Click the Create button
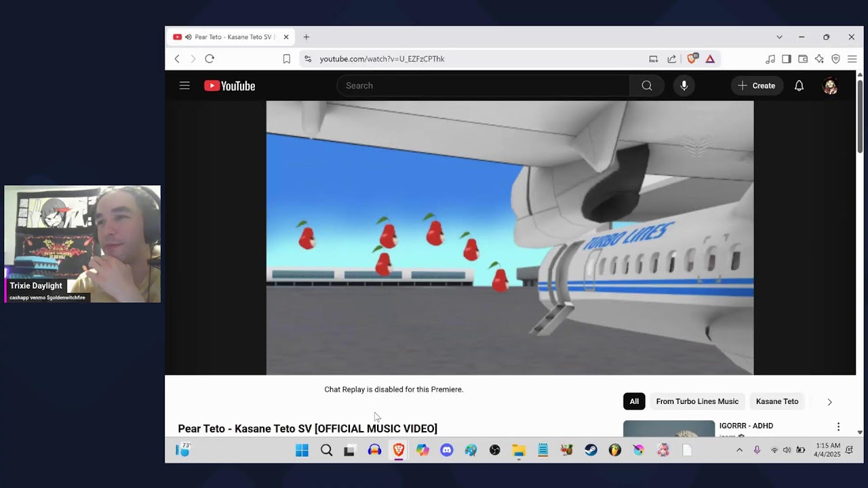The width and height of the screenshot is (868, 488). tap(757, 85)
